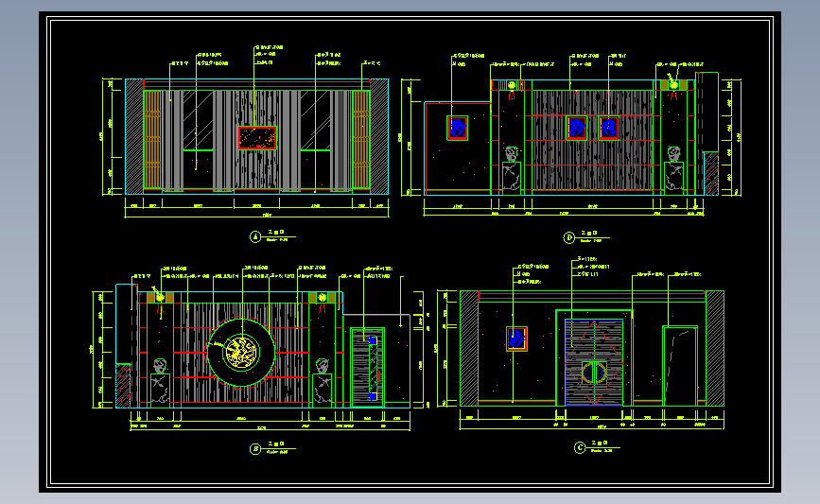Click the left yellow ceiling lamp in elevation B
The width and height of the screenshot is (820, 504).
click(160, 297)
